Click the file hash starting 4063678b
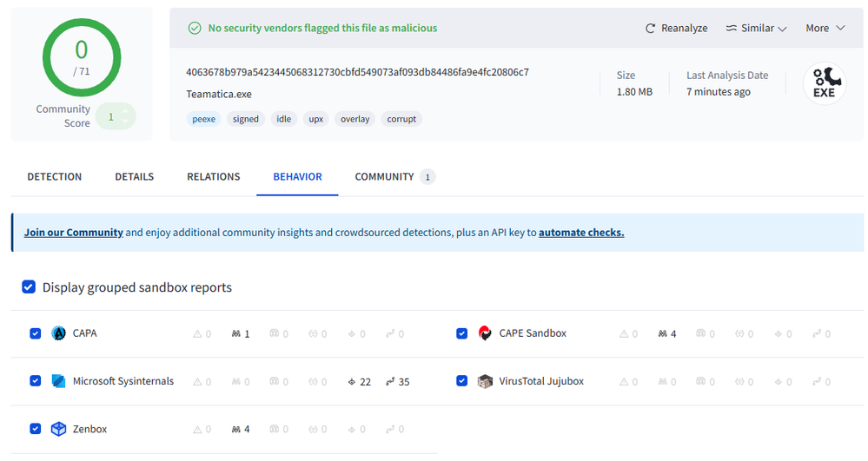 pyautogui.click(x=358, y=72)
